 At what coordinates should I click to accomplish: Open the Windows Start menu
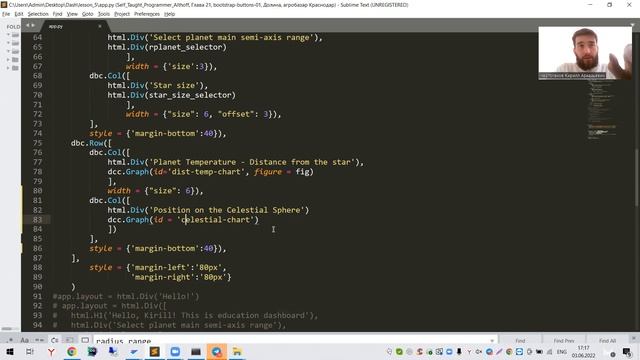pyautogui.click(x=9, y=351)
